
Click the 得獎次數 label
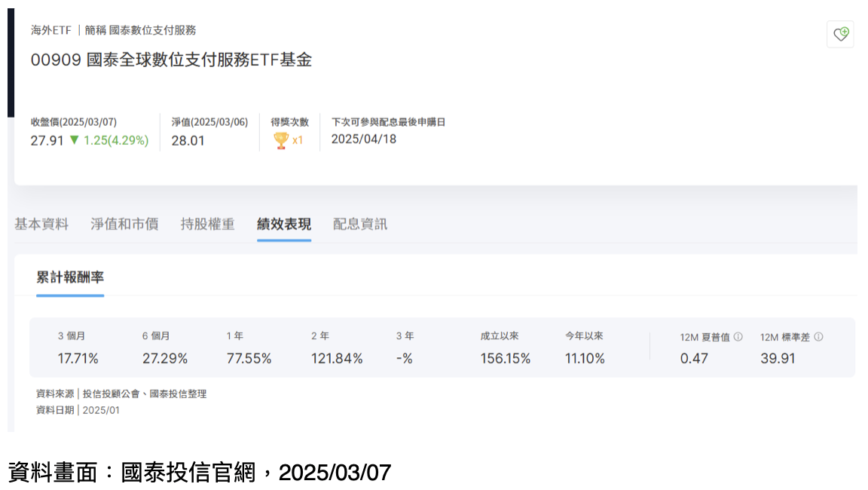[x=289, y=122]
